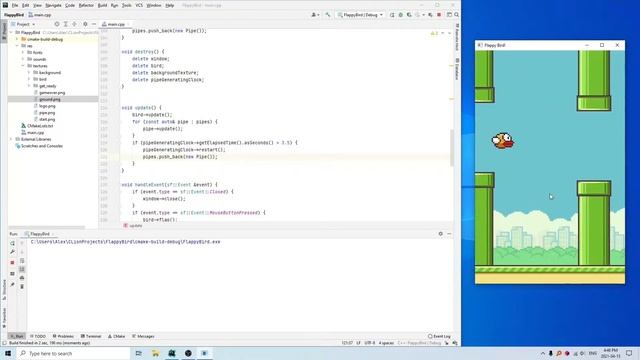Click wrench icon in Run panel
The width and height of the screenshot is (640, 360).
pos(12,252)
